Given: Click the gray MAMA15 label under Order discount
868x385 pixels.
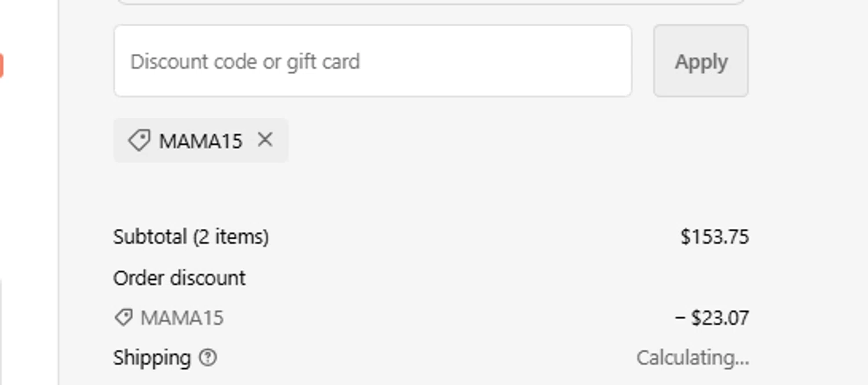Looking at the screenshot, I should (x=182, y=318).
